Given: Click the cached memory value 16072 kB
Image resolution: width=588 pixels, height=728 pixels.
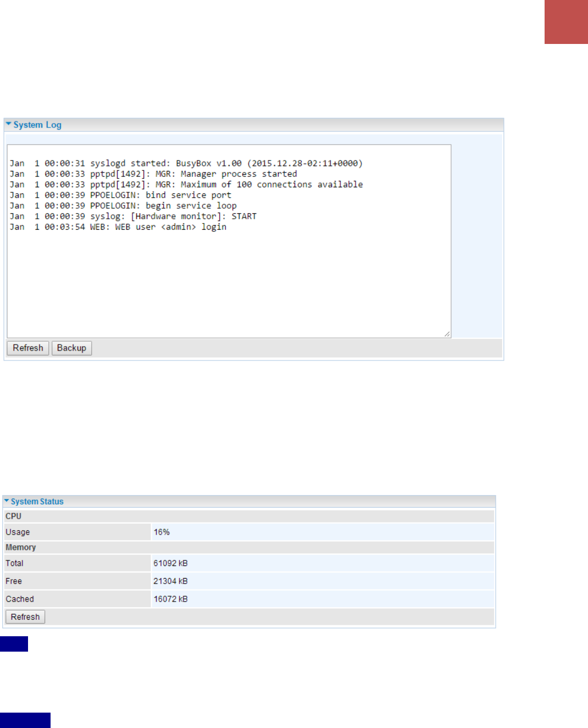Looking at the screenshot, I should [171, 599].
